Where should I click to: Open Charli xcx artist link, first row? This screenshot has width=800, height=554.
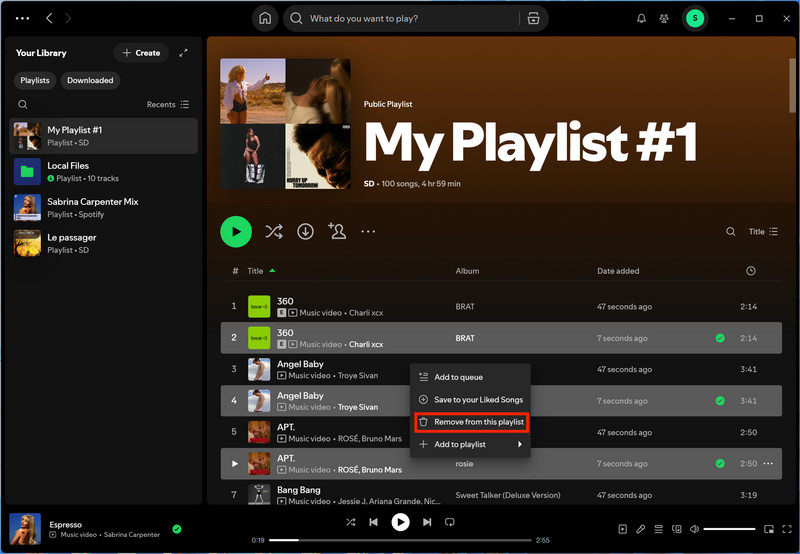366,313
